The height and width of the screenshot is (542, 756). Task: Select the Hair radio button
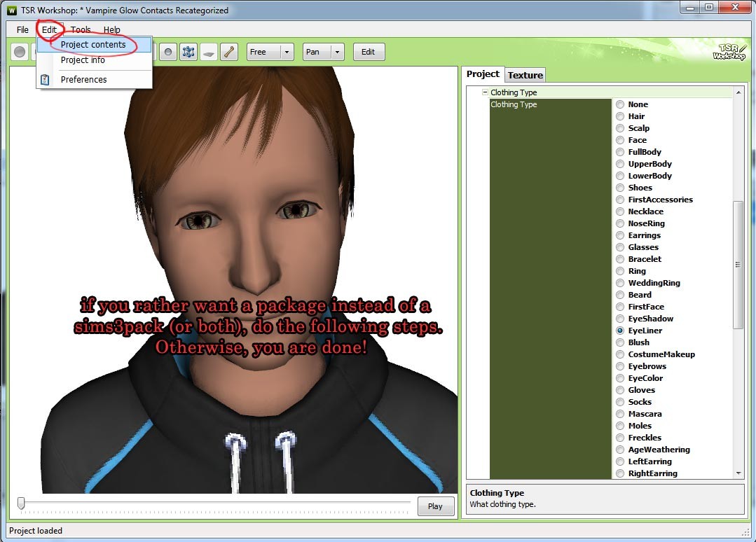point(620,116)
